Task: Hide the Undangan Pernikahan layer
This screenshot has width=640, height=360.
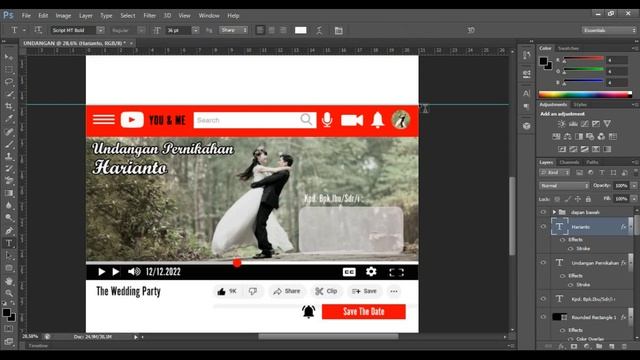Action: point(543,263)
